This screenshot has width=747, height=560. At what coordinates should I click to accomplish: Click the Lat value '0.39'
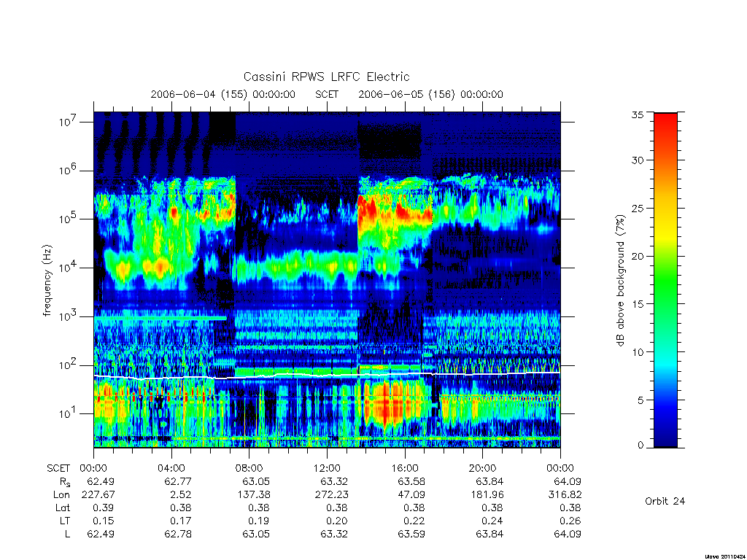point(104,507)
